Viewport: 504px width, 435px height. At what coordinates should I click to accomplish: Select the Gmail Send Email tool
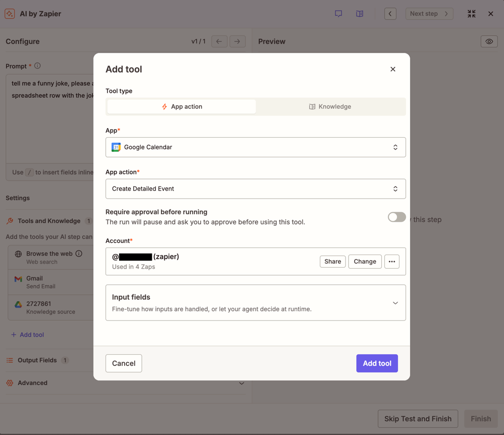(x=51, y=282)
